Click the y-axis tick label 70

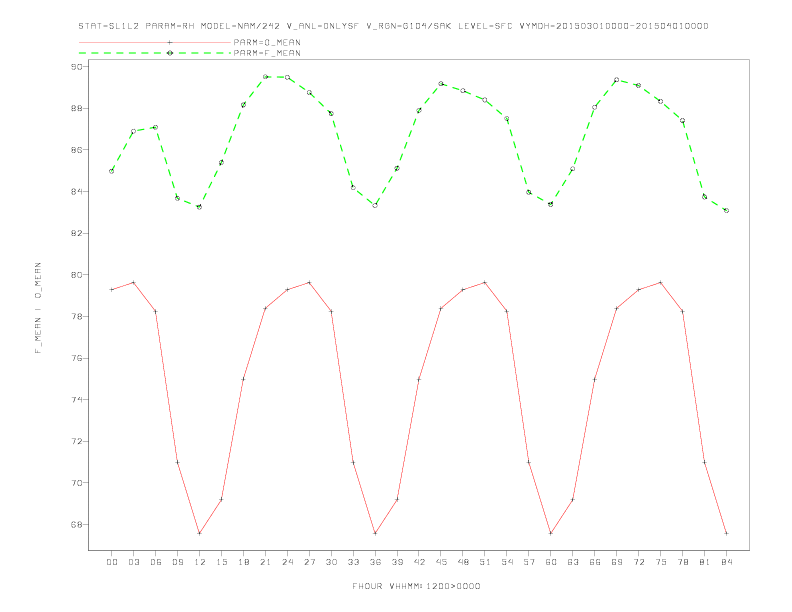(77, 483)
